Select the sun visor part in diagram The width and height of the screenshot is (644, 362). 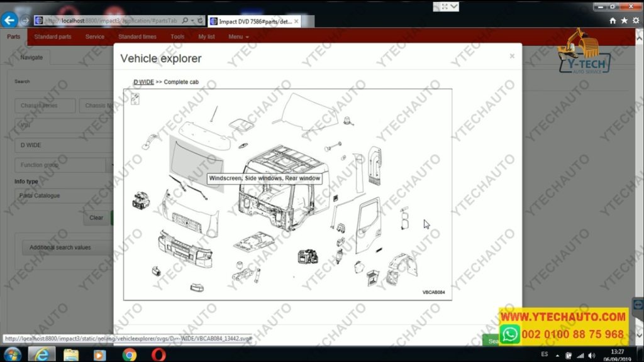point(204,136)
